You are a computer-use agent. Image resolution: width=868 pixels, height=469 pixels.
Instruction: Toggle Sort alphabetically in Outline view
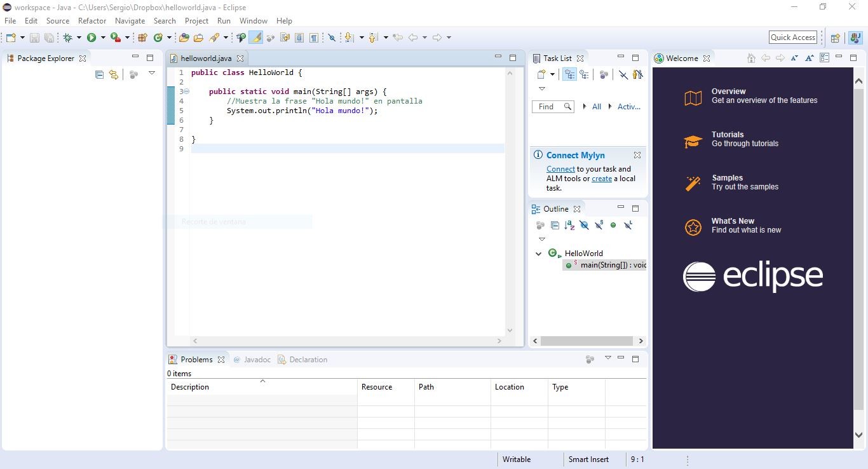pyautogui.click(x=569, y=225)
